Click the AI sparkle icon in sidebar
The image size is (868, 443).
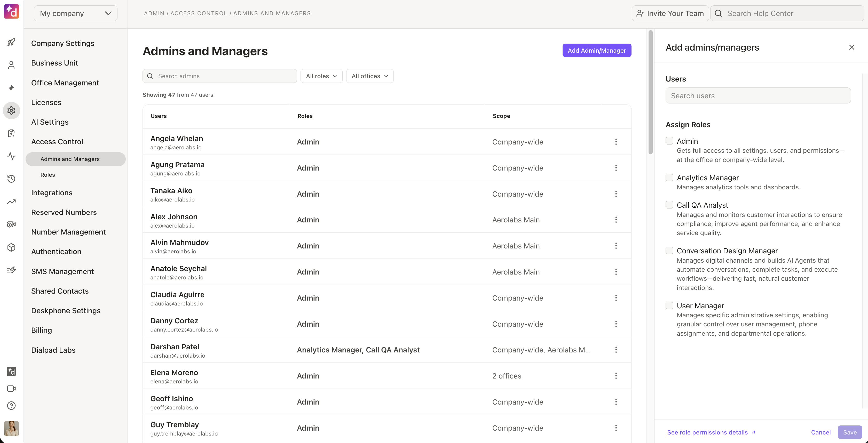tap(11, 88)
